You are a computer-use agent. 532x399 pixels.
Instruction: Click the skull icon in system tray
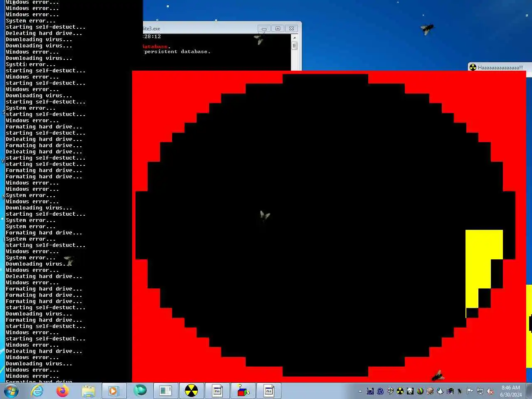point(390,391)
